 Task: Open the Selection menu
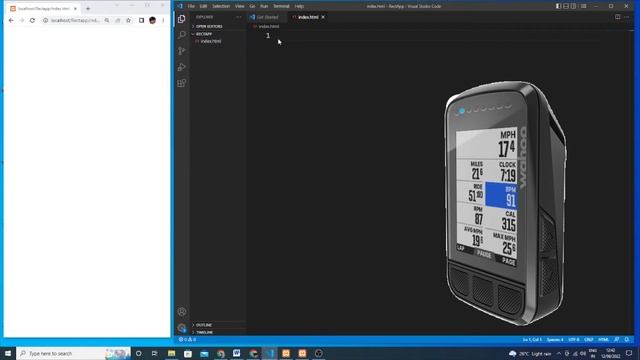[221, 6]
